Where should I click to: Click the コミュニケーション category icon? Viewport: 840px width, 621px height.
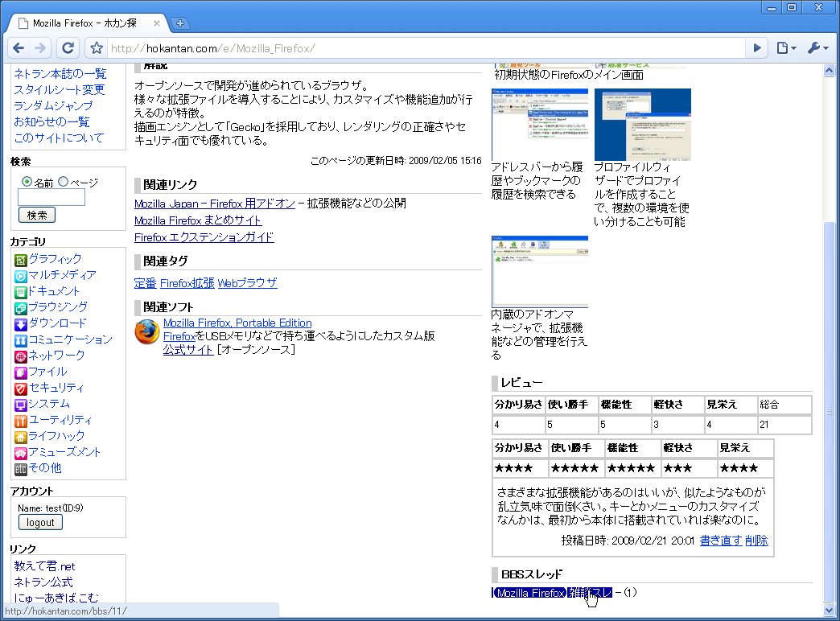tap(20, 341)
